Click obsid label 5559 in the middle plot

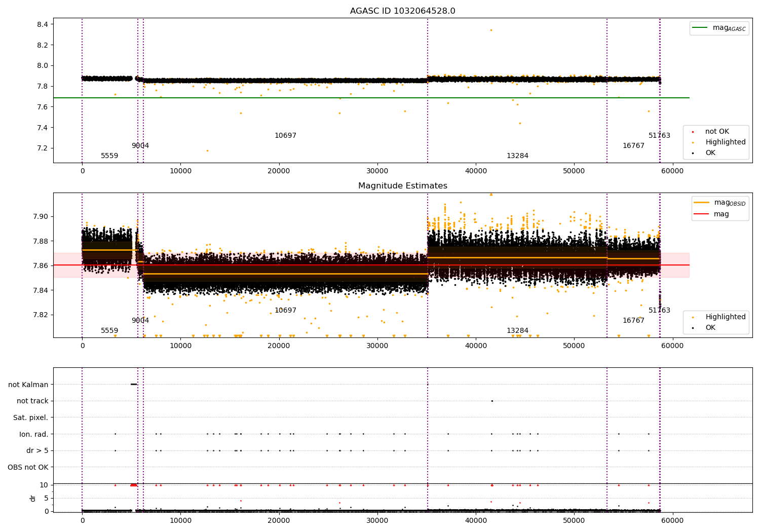[x=109, y=331]
